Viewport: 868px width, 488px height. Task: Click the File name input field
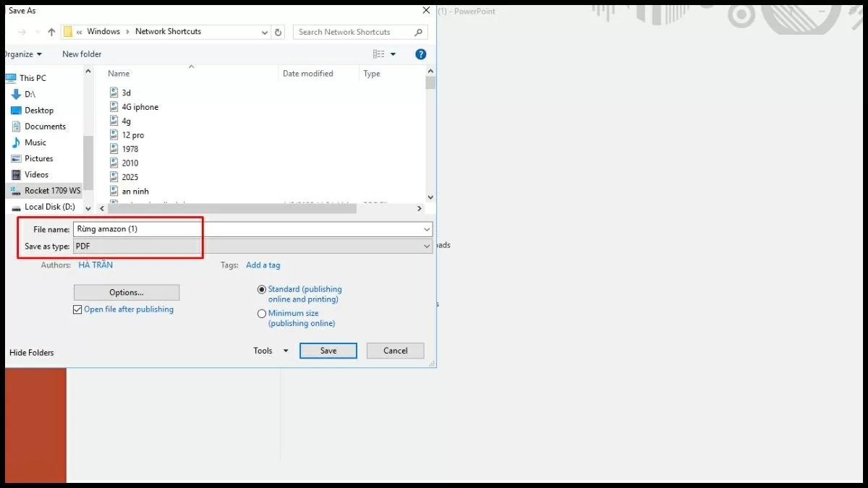pos(246,229)
